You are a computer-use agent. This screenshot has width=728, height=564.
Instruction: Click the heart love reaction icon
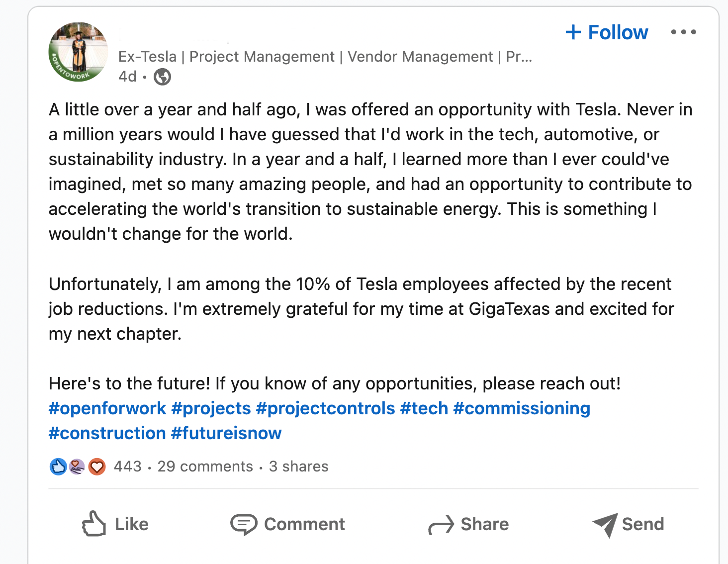coord(97,467)
